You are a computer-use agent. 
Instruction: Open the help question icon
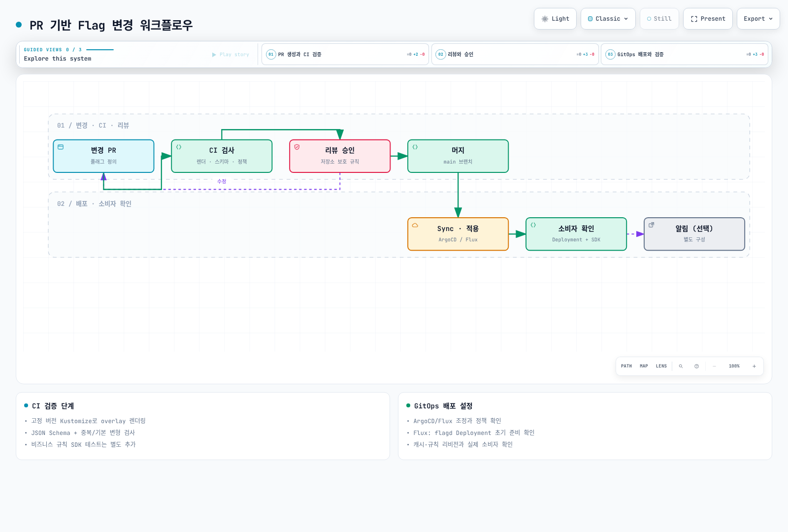pos(696,366)
